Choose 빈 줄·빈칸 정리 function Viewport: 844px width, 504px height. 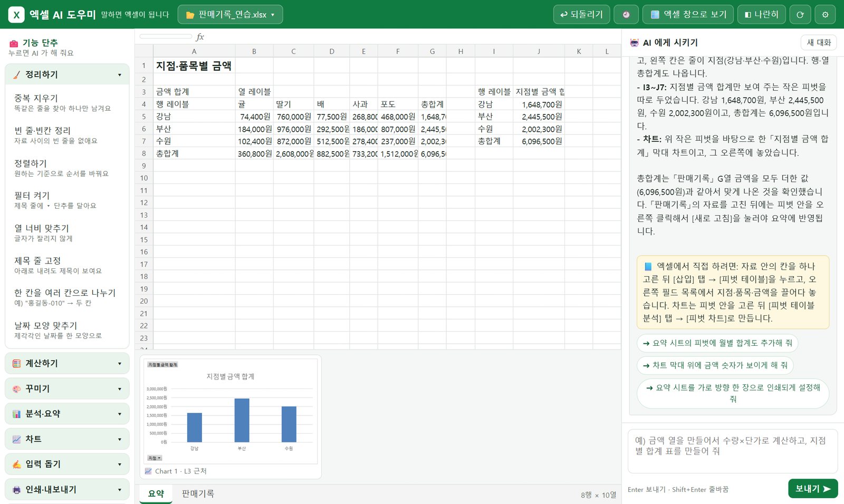coord(67,135)
